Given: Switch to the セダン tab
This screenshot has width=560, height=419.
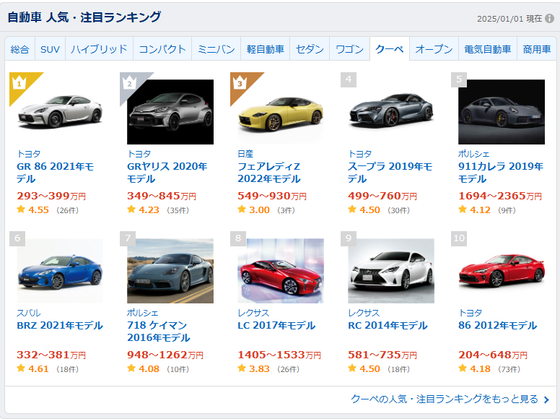Looking at the screenshot, I should [x=310, y=49].
